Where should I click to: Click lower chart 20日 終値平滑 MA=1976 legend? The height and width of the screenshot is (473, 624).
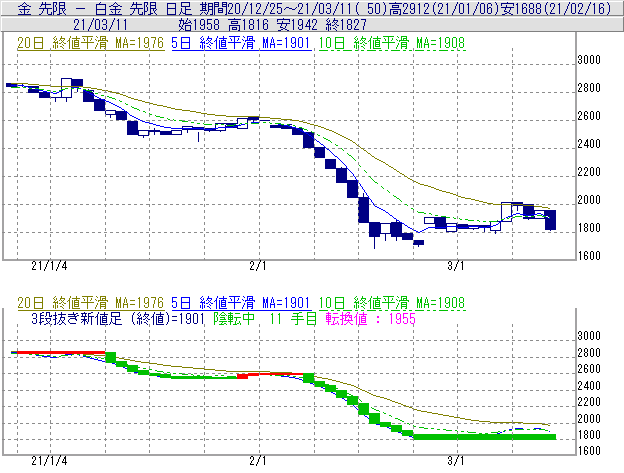coord(90,303)
